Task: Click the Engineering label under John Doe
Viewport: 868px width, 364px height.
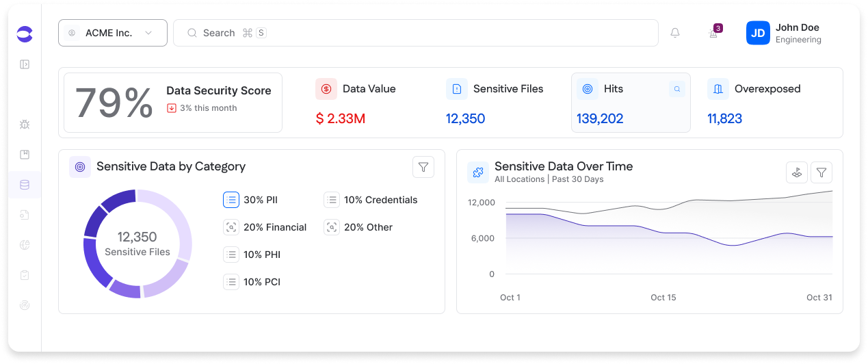Action: coord(798,40)
